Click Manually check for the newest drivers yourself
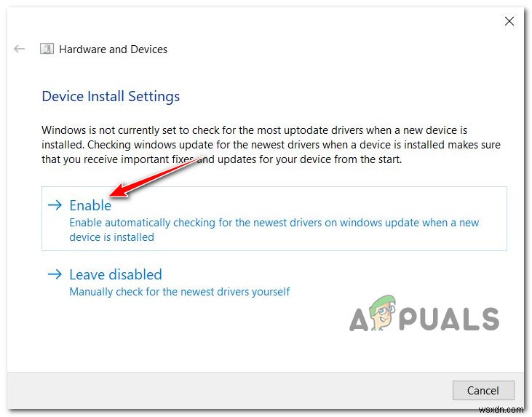Image resolution: width=532 pixels, height=417 pixels. coord(180,292)
